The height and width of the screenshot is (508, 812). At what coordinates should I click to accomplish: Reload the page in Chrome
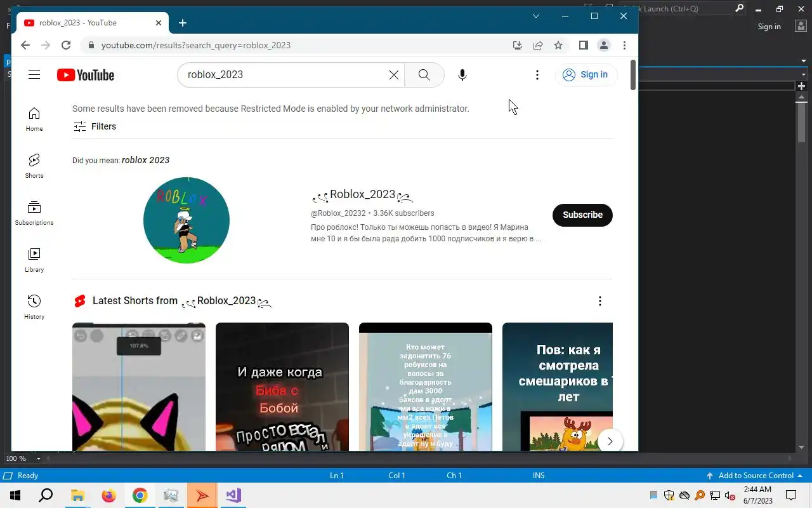click(x=66, y=45)
